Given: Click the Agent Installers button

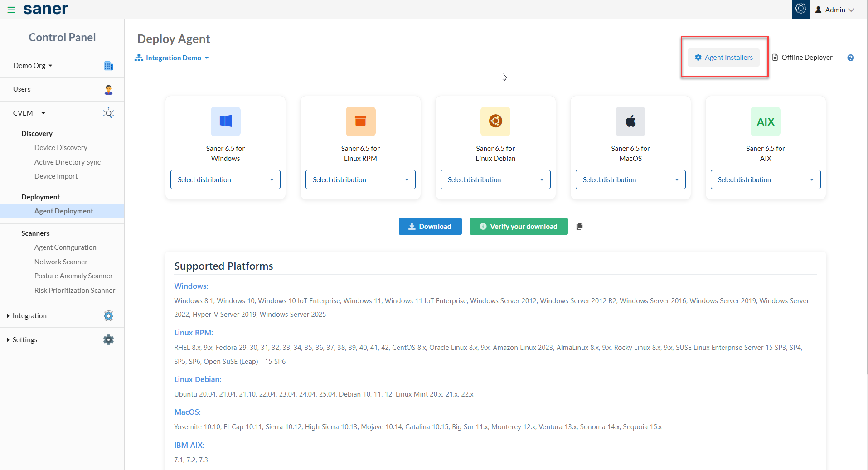Looking at the screenshot, I should tap(723, 58).
